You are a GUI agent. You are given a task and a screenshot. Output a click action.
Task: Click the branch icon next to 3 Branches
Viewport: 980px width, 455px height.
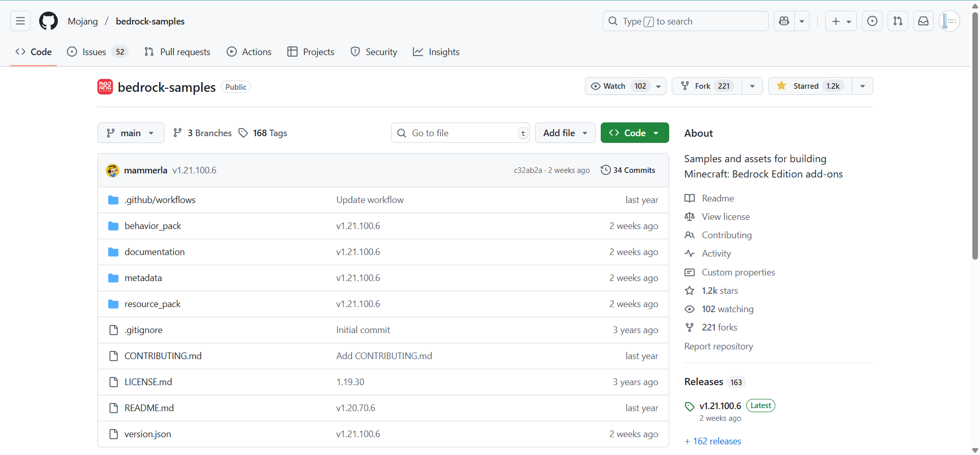[178, 133]
